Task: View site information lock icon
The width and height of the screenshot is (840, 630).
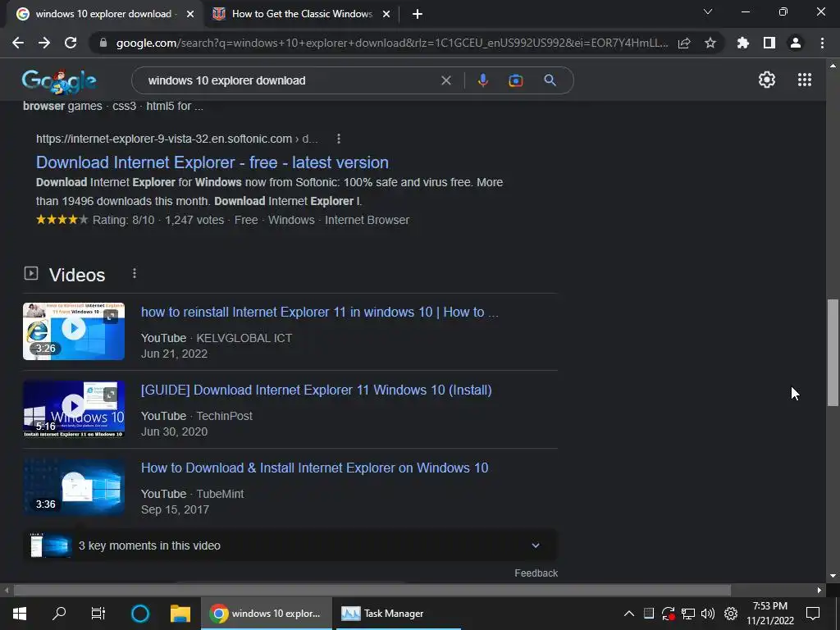Action: (103, 43)
